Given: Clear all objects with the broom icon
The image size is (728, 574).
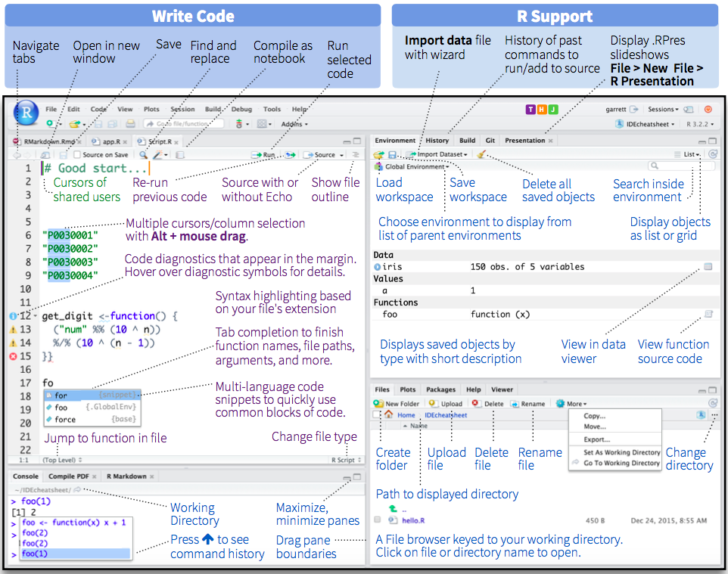Looking at the screenshot, I should 481,154.
